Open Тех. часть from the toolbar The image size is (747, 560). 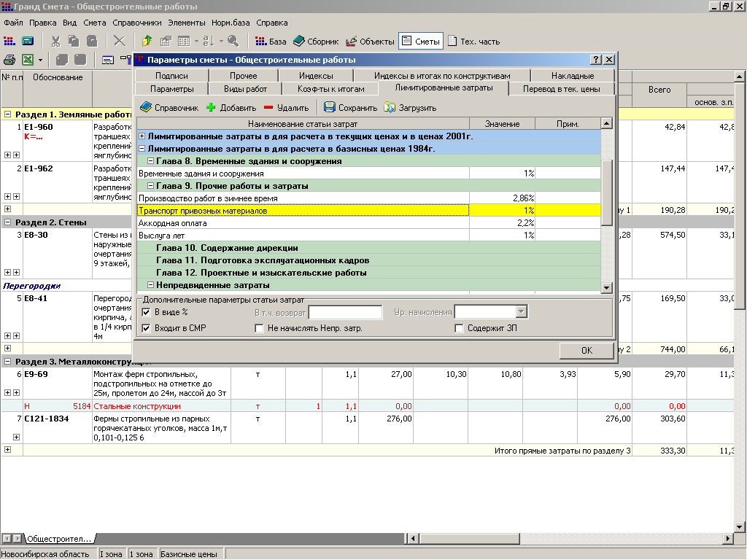(x=473, y=42)
